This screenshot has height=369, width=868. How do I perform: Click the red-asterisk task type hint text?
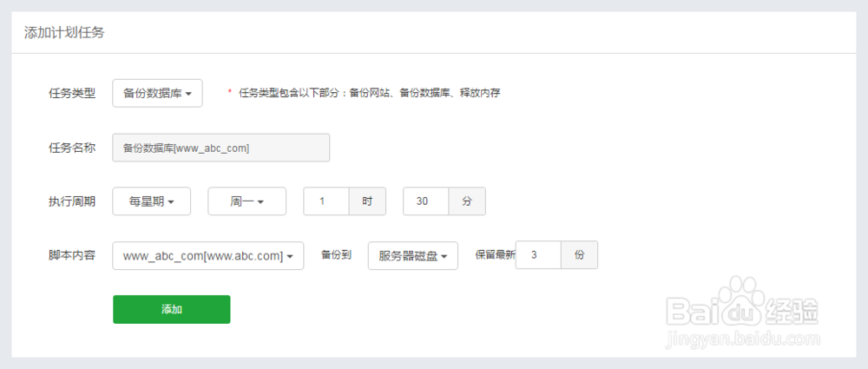click(369, 92)
